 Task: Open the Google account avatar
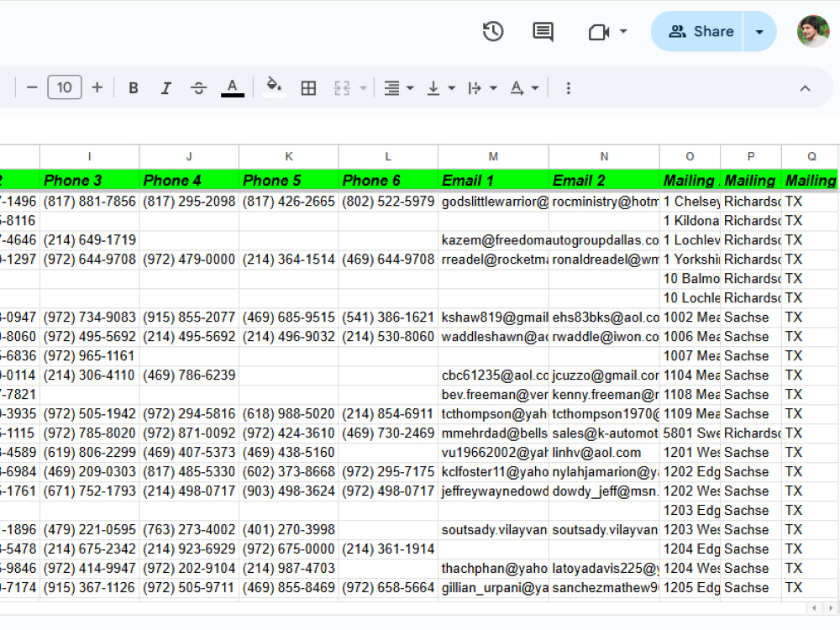pyautogui.click(x=812, y=32)
